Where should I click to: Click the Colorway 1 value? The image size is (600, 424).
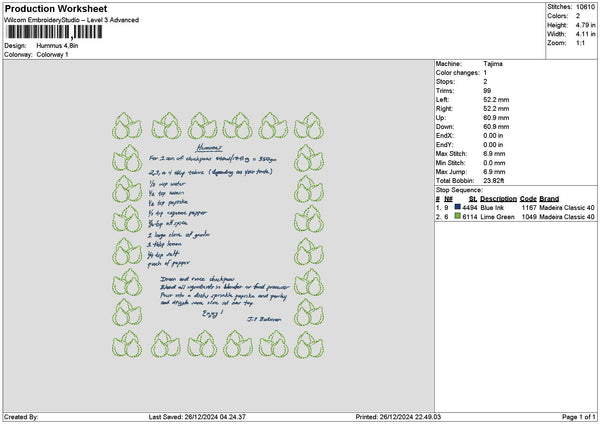(52, 54)
